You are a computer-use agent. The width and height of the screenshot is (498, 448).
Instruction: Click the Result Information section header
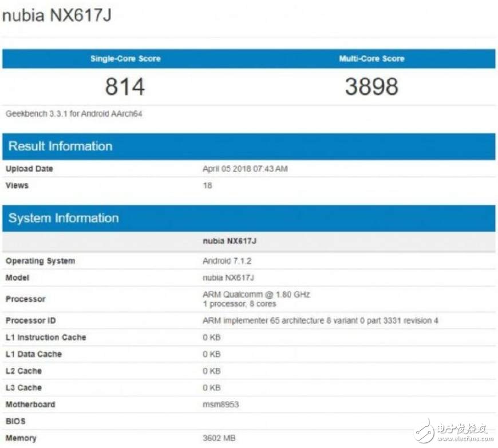click(60, 146)
